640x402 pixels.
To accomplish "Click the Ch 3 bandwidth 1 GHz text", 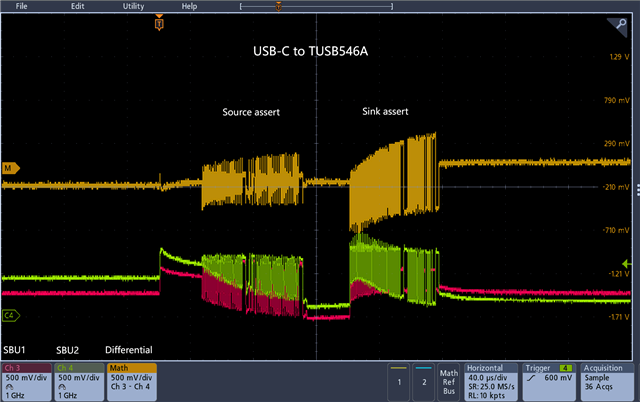I will [x=15, y=395].
